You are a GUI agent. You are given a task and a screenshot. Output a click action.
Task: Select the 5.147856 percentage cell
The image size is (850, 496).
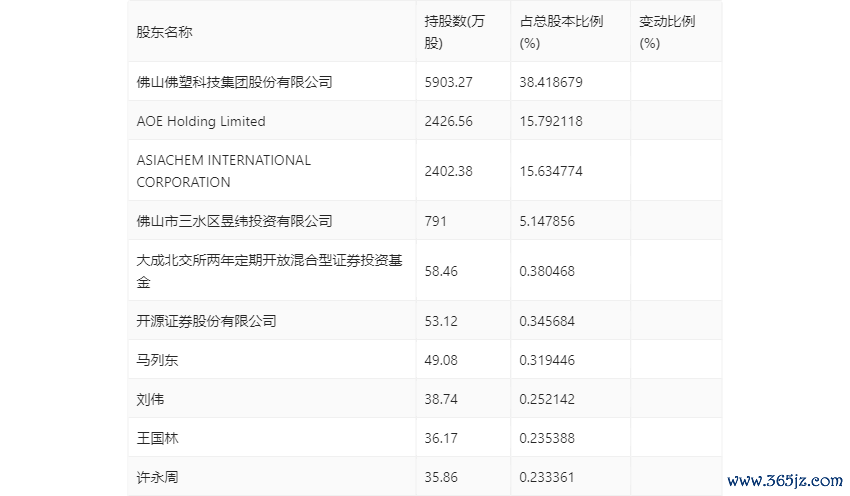[548, 221]
